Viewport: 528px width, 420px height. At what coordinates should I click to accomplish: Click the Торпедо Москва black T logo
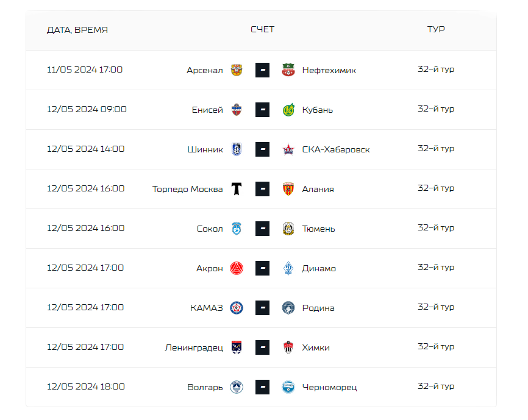237,189
